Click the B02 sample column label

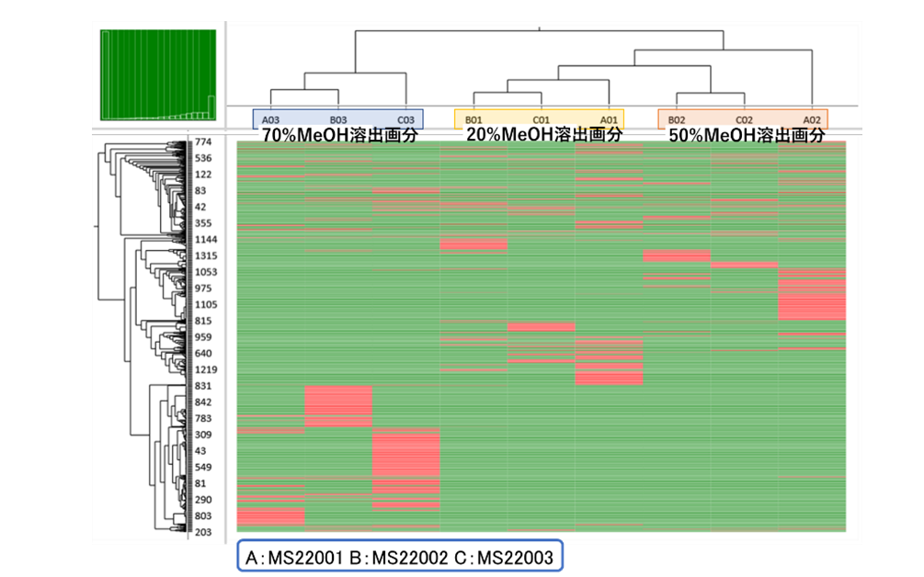point(677,120)
